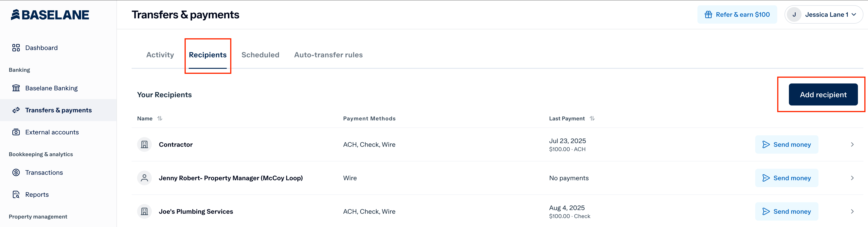The height and width of the screenshot is (227, 868).
Task: Click the Reports icon in sidebar
Action: tap(16, 194)
